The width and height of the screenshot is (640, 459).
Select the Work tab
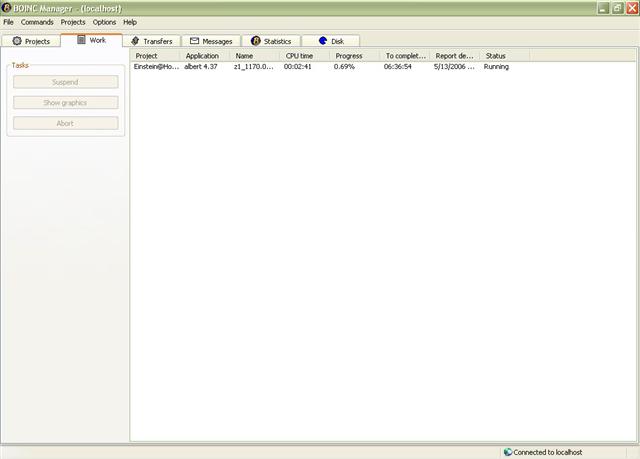[91, 40]
